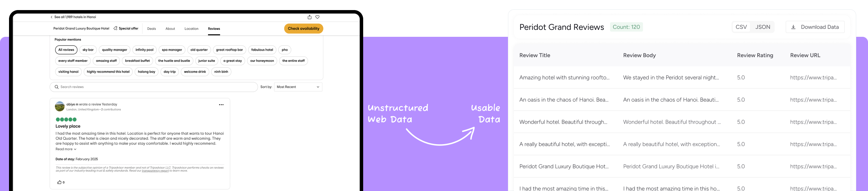Click the reviewer profile avatar

coord(60,106)
